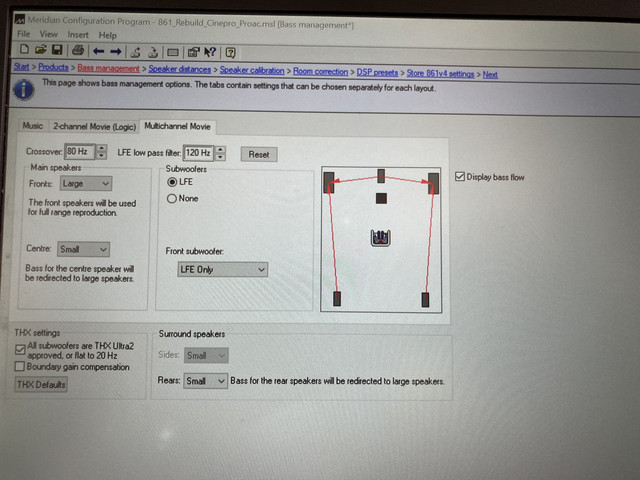Disable the Display bass flow checkbox
The height and width of the screenshot is (480, 640).
(x=460, y=178)
